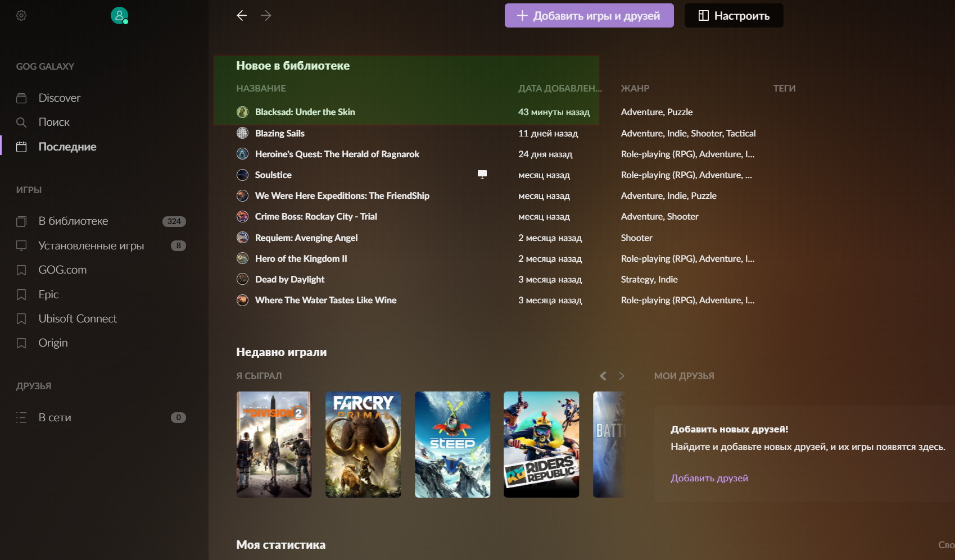Image resolution: width=955 pixels, height=560 pixels.
Task: Open GOG.com bookmark
Action: [x=62, y=270]
